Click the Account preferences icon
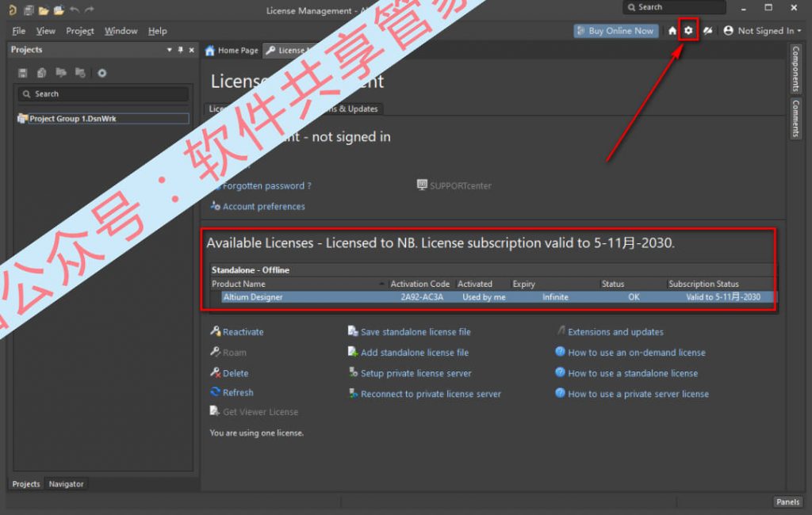 [216, 205]
